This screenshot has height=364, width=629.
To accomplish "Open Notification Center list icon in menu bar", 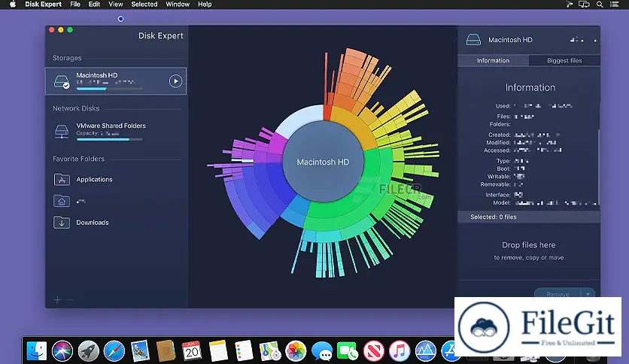I will (x=614, y=5).
